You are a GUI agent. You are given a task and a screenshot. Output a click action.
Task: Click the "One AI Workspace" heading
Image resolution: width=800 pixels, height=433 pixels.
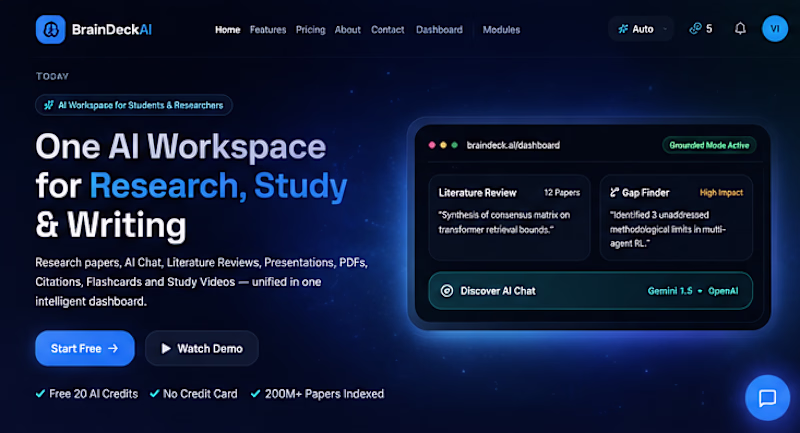pos(181,147)
